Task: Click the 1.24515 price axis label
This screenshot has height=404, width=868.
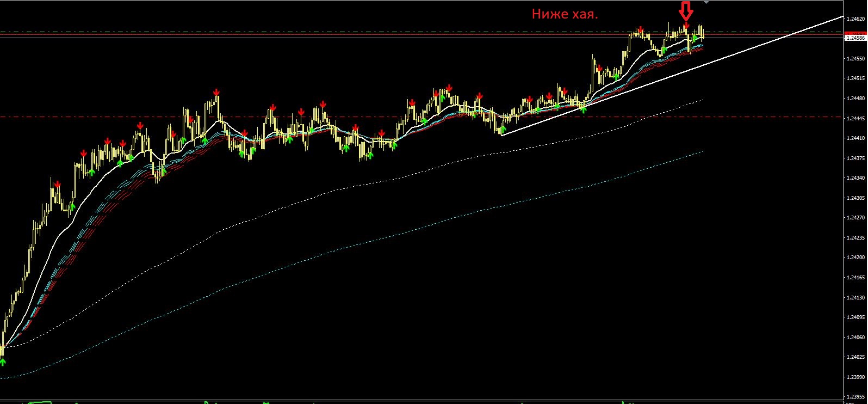Action: coord(855,78)
